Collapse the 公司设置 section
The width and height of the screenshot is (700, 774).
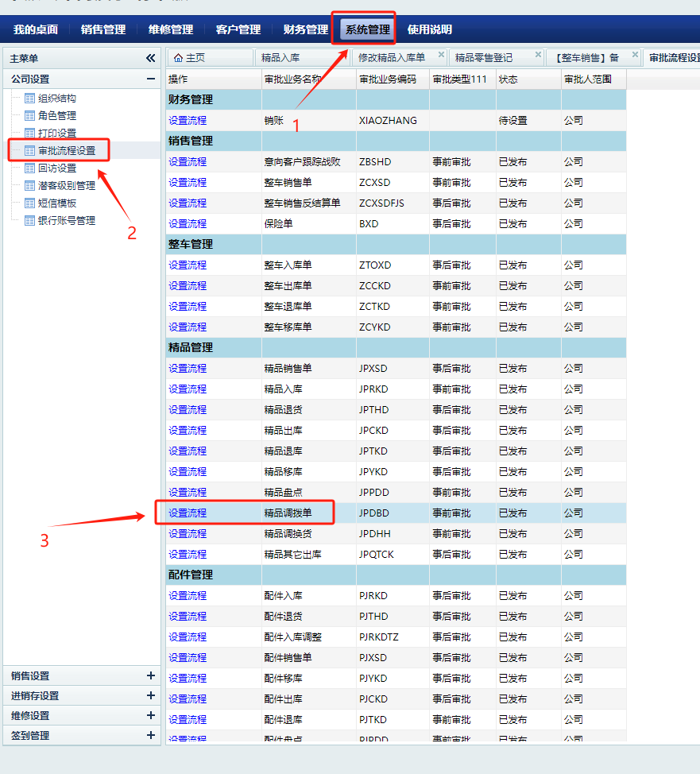coord(150,79)
